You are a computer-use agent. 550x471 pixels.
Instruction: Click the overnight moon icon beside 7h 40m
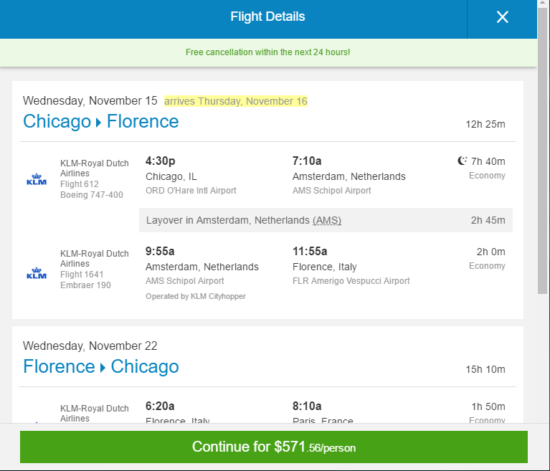(x=462, y=161)
